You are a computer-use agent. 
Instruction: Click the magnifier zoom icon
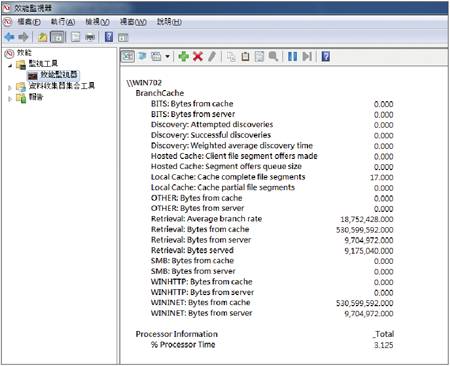[273, 56]
